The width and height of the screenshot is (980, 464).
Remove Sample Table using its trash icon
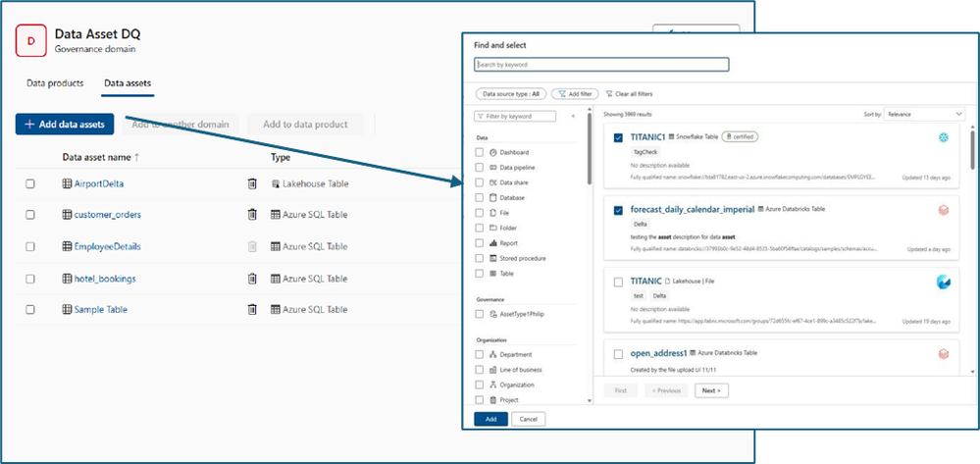pyautogui.click(x=252, y=309)
